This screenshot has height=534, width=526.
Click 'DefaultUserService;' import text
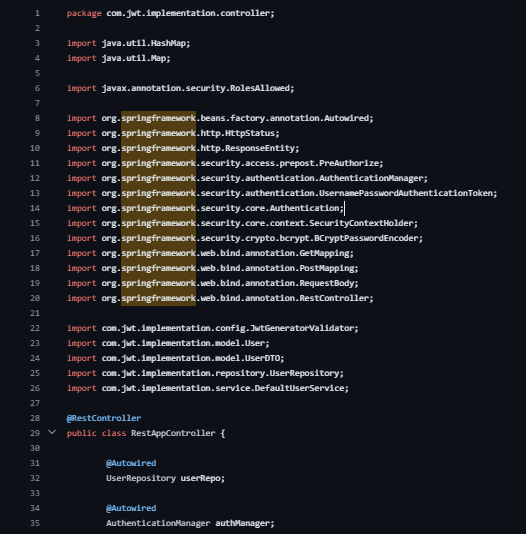click(302, 388)
